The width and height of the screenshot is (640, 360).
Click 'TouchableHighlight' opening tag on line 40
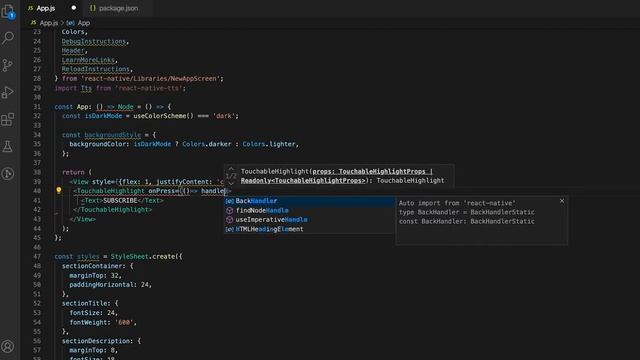[x=110, y=191]
